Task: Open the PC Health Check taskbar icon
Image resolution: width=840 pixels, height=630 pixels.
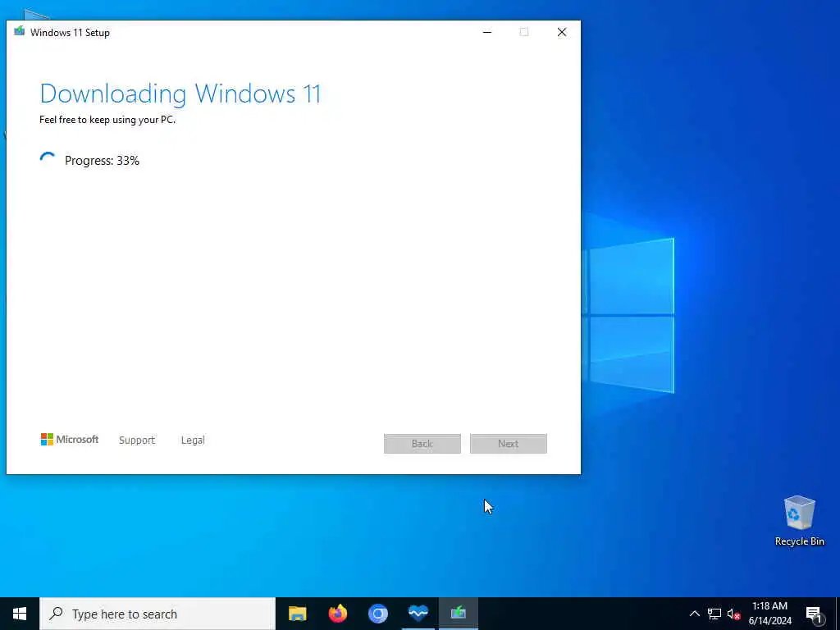Action: pos(418,614)
